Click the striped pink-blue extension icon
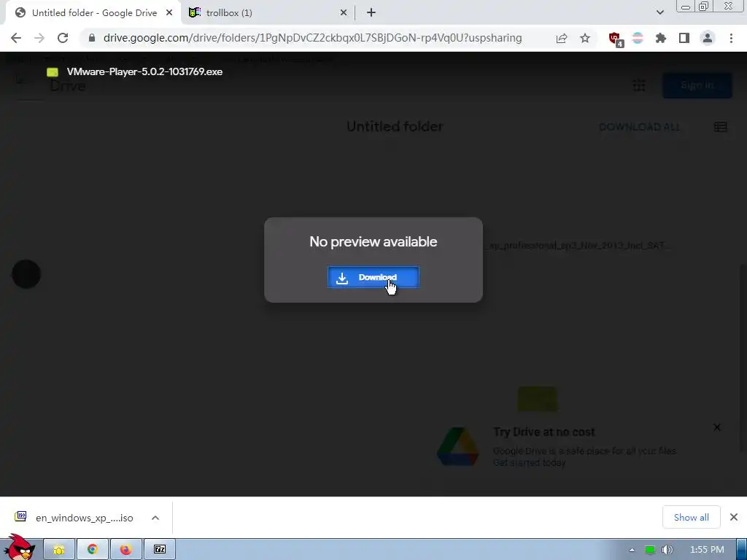Screen dimensions: 747x560 click(638, 38)
